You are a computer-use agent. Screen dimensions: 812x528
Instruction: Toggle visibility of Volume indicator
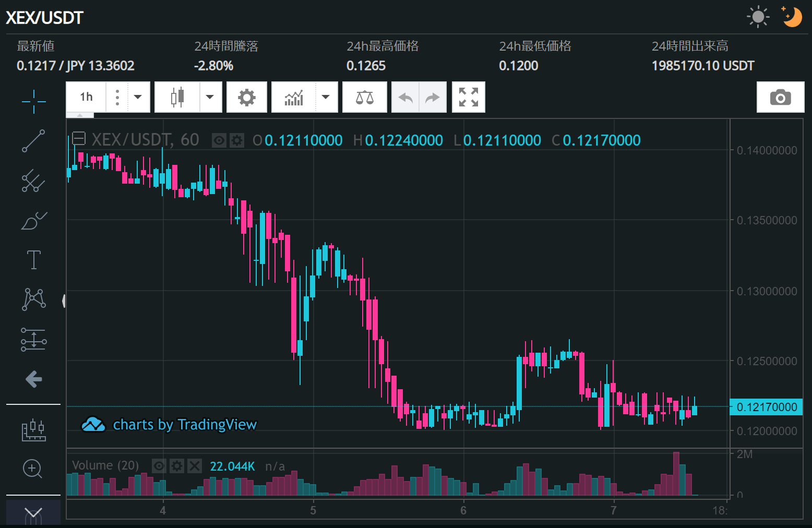pos(159,466)
